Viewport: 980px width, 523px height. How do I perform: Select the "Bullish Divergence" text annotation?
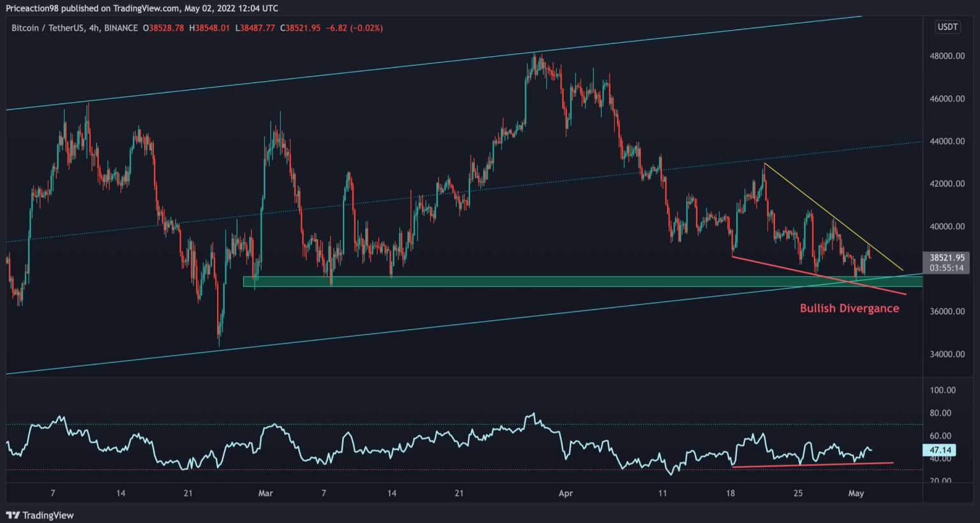click(849, 308)
